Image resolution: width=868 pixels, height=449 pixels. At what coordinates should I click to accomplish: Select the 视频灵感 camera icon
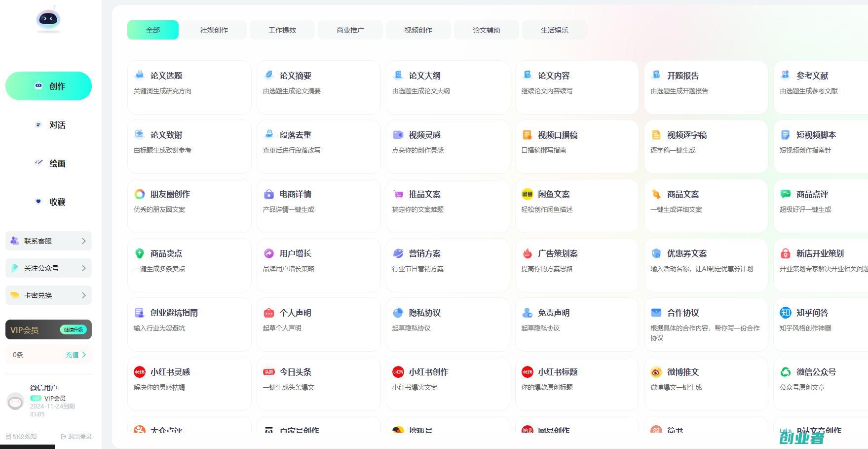coord(398,135)
